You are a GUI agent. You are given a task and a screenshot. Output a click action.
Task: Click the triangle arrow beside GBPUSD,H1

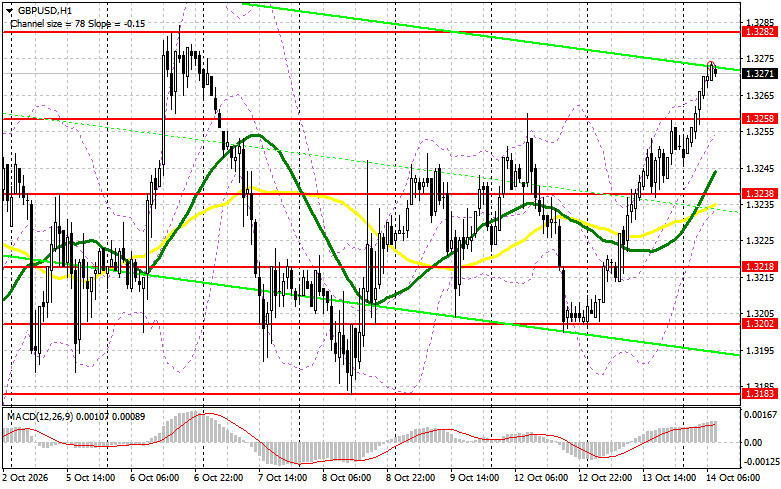point(8,10)
